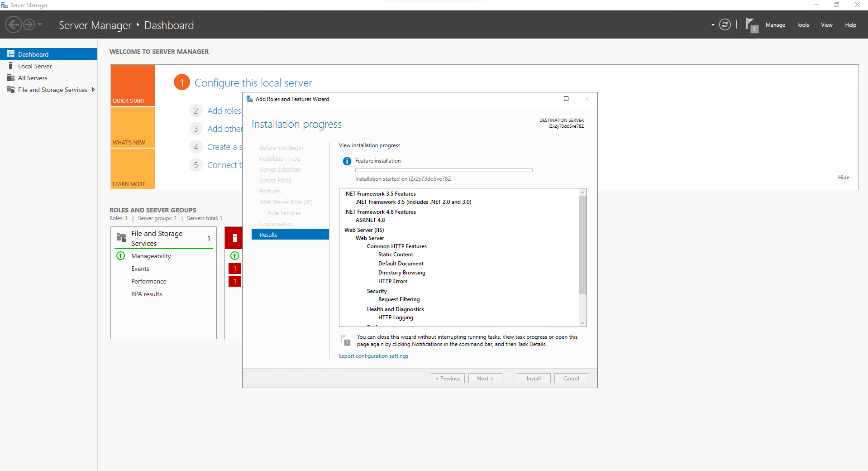
Task: Open the QUICK START tile
Action: [133, 86]
